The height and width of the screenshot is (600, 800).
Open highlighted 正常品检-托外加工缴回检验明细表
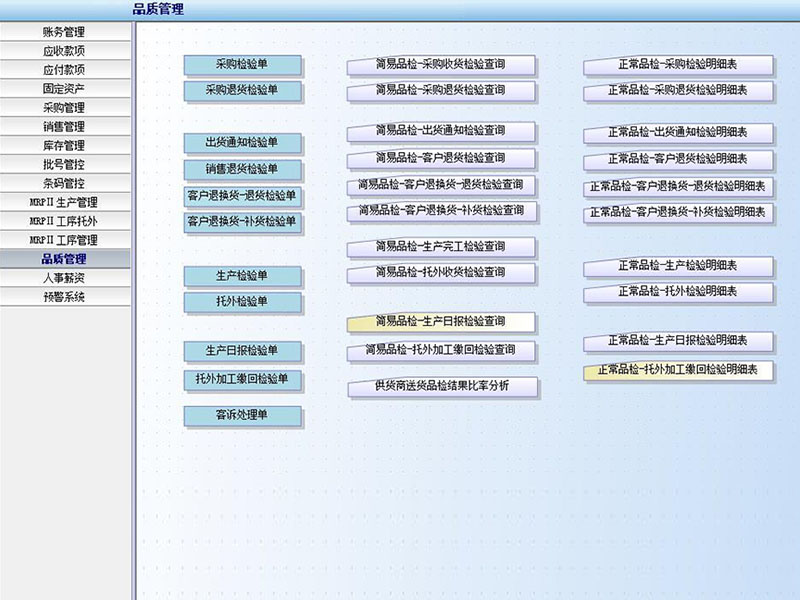[x=678, y=370]
